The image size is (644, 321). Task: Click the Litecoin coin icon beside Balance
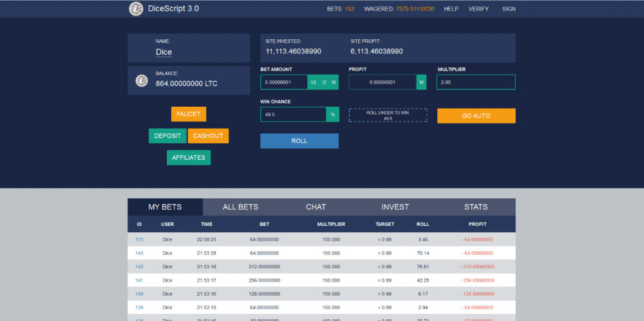142,80
